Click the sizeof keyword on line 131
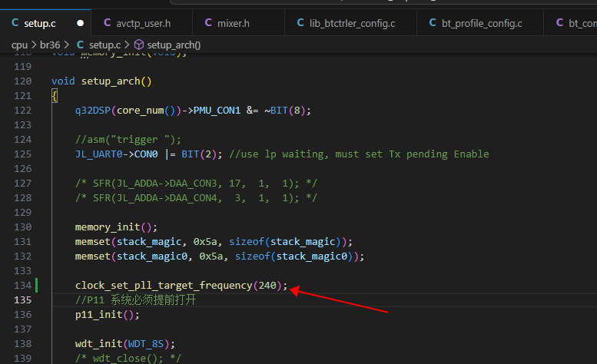The height and width of the screenshot is (364, 597). click(247, 242)
